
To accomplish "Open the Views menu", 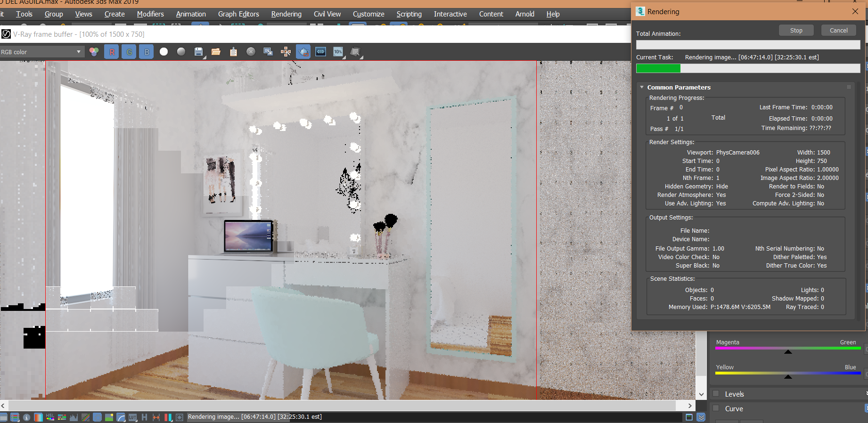I will coord(83,14).
